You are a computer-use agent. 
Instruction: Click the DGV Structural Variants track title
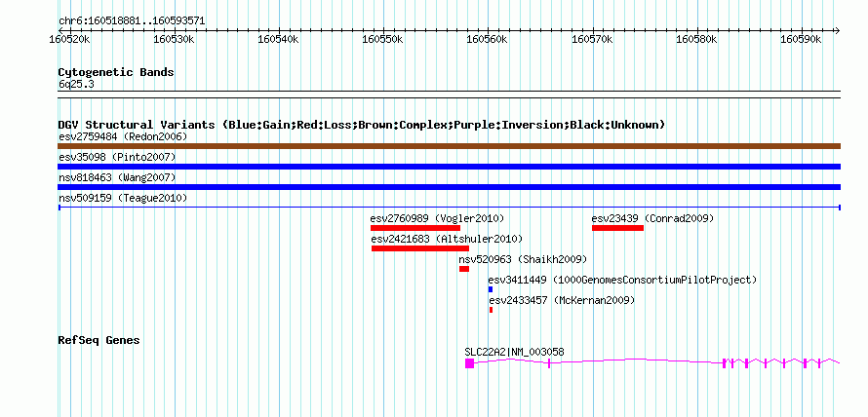click(x=362, y=125)
